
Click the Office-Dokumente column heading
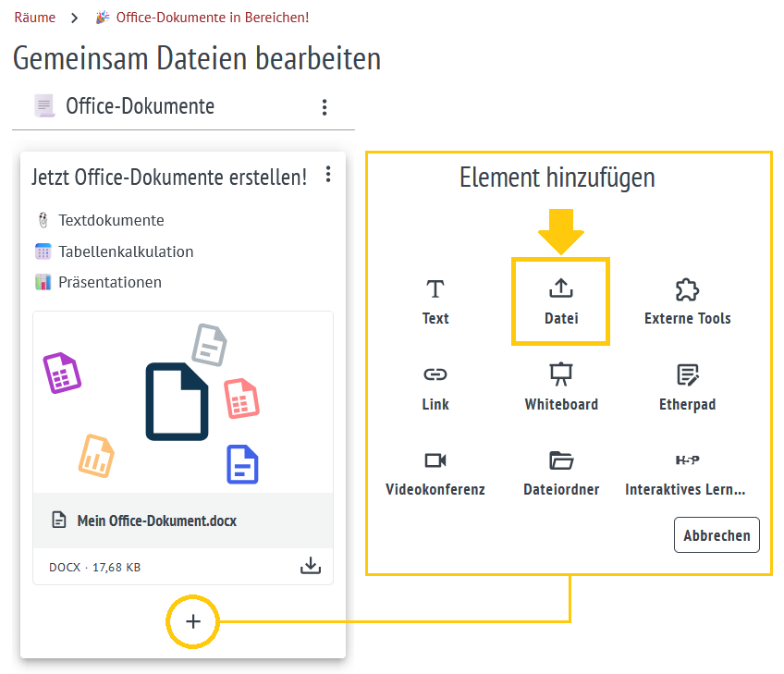(x=140, y=106)
